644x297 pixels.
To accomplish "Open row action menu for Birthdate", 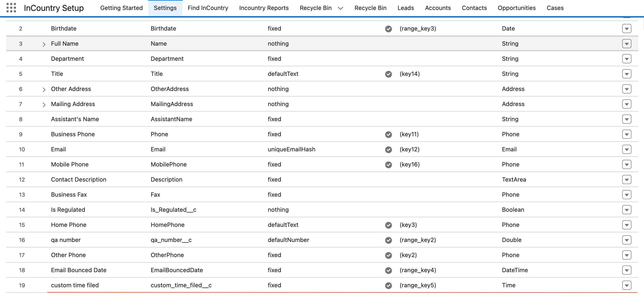I will coord(626,28).
